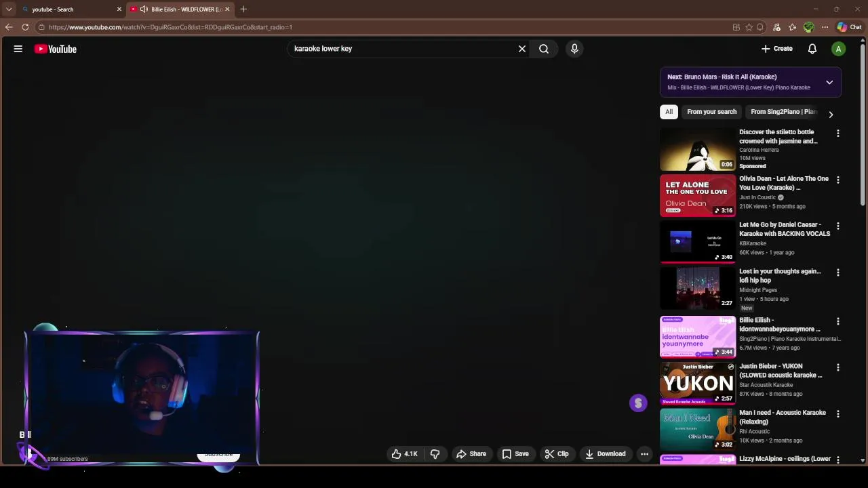The image size is (868, 488).
Task: Open browser Settings and more menu
Action: 825,27
